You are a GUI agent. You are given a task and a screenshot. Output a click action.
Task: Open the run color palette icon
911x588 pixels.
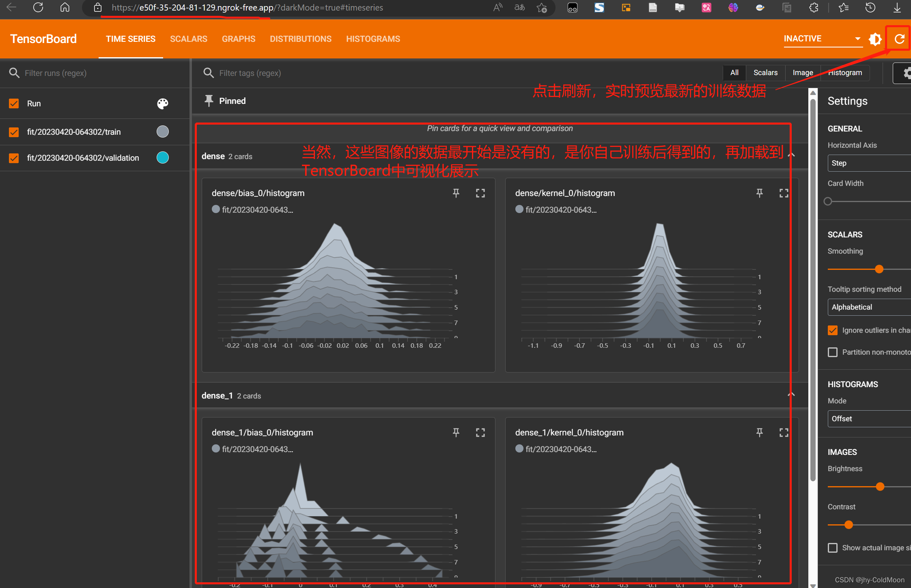(x=163, y=103)
